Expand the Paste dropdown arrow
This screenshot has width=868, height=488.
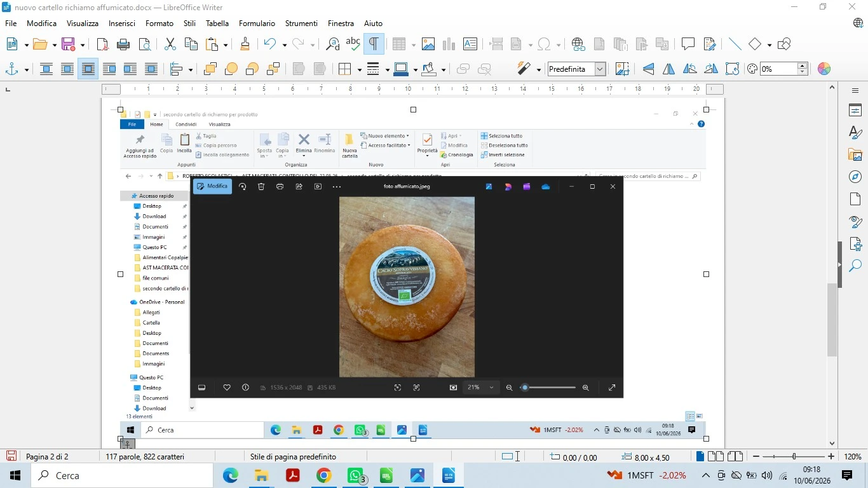[225, 44]
